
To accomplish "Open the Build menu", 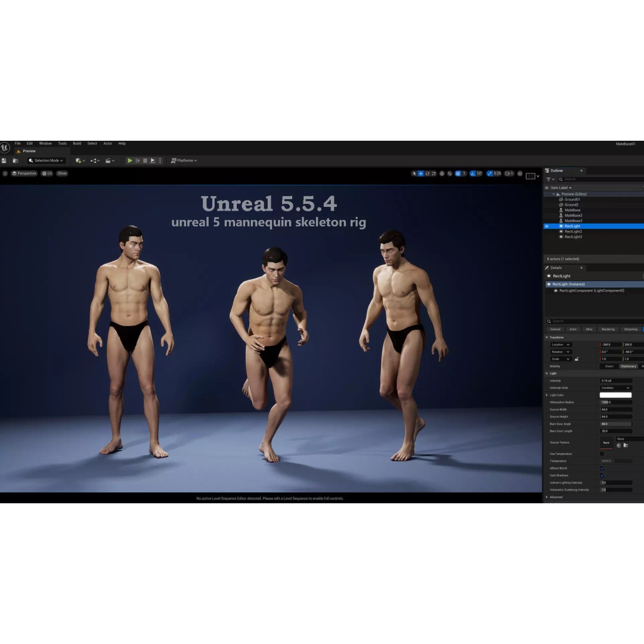I will 77,144.
